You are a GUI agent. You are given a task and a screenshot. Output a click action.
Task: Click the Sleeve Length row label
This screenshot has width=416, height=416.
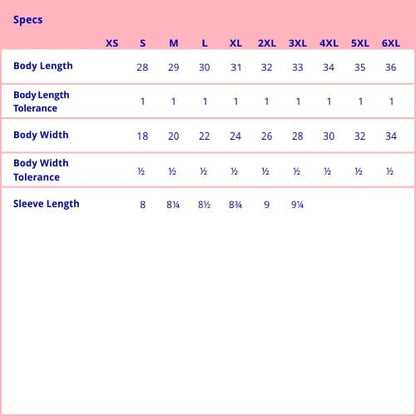46,204
